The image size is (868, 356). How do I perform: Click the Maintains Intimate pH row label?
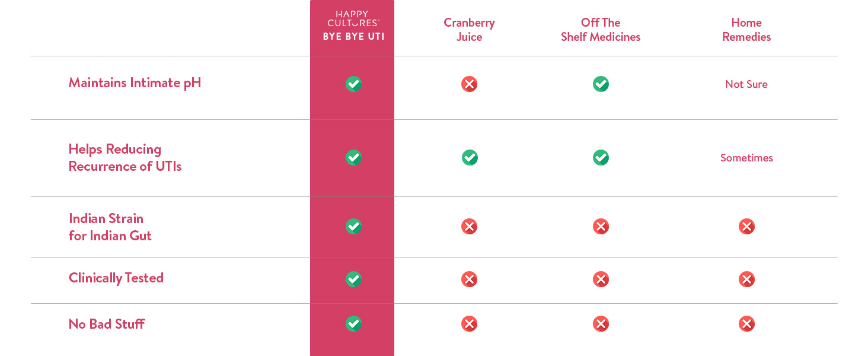pos(135,82)
